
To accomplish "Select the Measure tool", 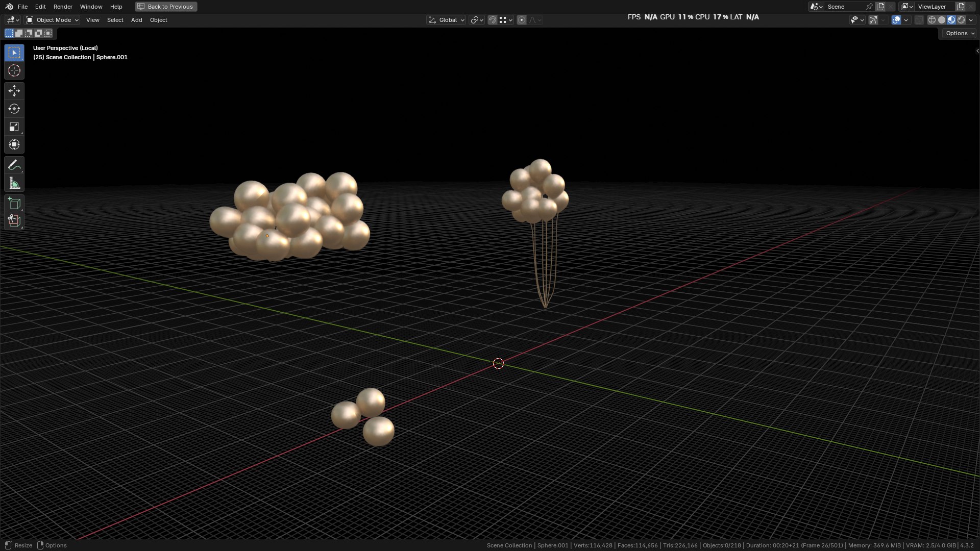I will tap(14, 183).
